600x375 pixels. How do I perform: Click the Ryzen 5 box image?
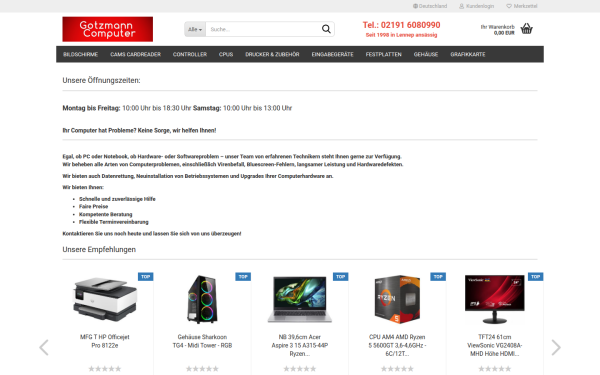click(x=397, y=299)
